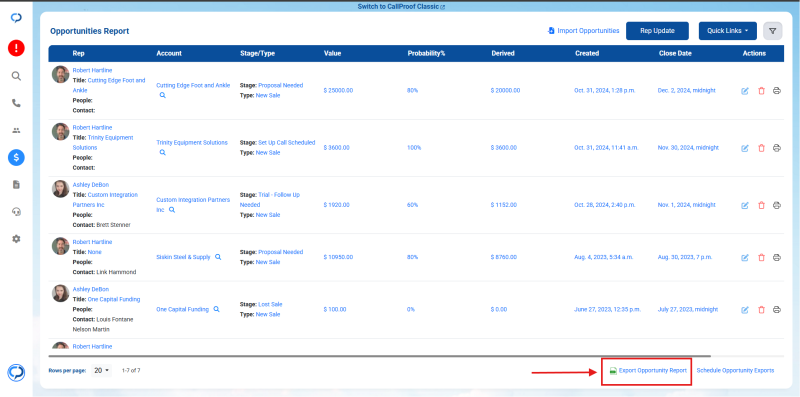Open the red alert notifications icon

pos(16,48)
